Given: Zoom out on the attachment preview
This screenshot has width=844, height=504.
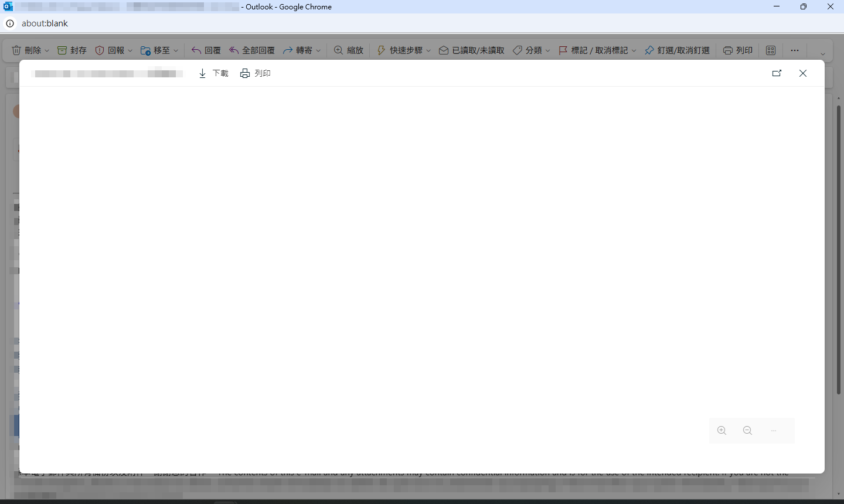Looking at the screenshot, I should (x=748, y=431).
